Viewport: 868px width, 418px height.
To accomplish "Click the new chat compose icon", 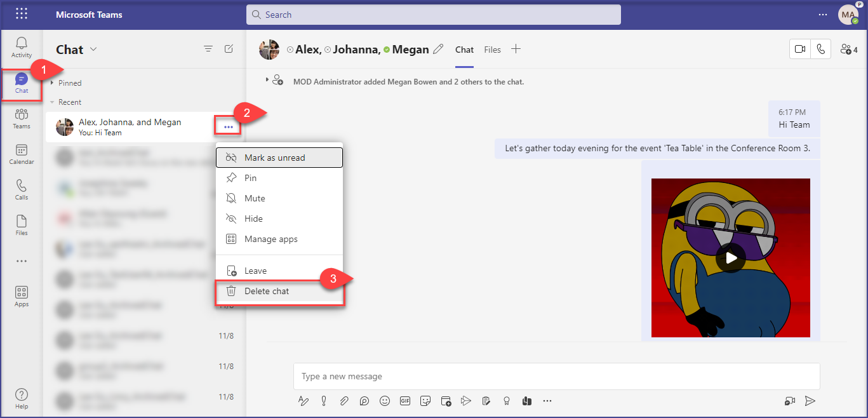I will pyautogui.click(x=229, y=49).
